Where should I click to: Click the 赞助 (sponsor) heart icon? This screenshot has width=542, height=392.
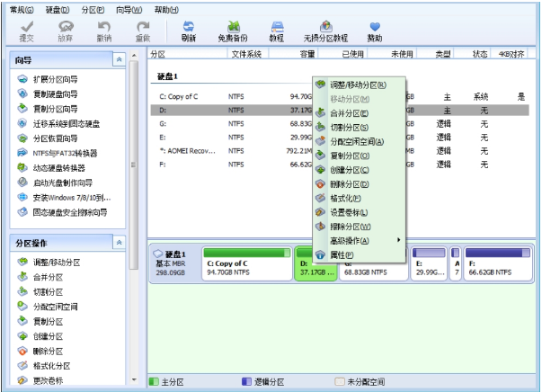(x=375, y=31)
